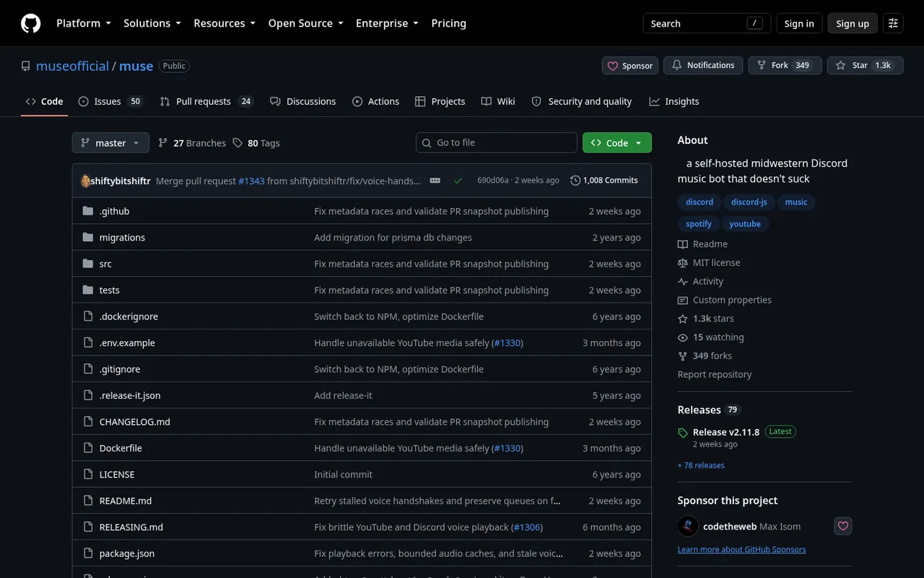This screenshot has height=578, width=924.
Task: Click the GitHub logo icon
Action: [30, 23]
